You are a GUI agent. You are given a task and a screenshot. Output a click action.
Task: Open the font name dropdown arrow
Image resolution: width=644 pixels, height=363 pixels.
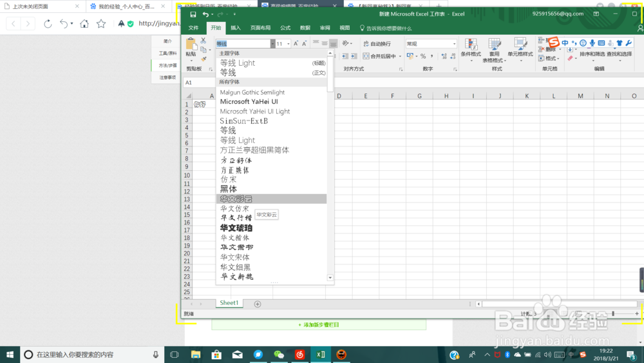point(272,44)
